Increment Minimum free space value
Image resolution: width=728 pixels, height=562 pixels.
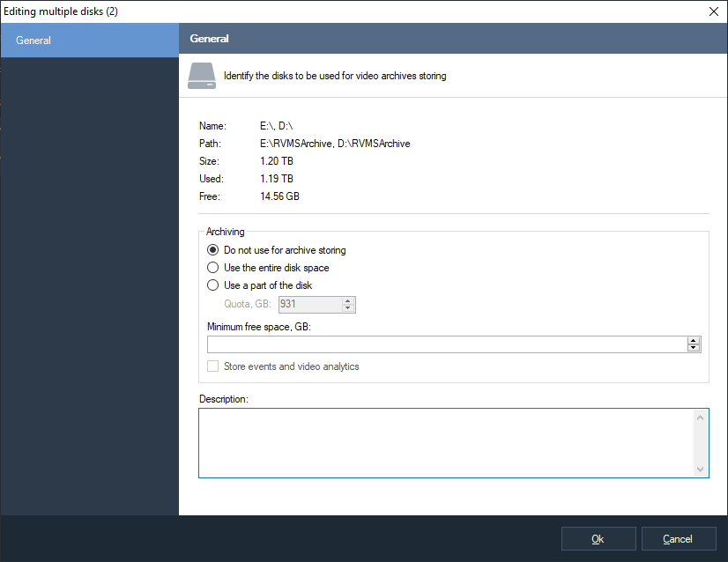(x=694, y=340)
